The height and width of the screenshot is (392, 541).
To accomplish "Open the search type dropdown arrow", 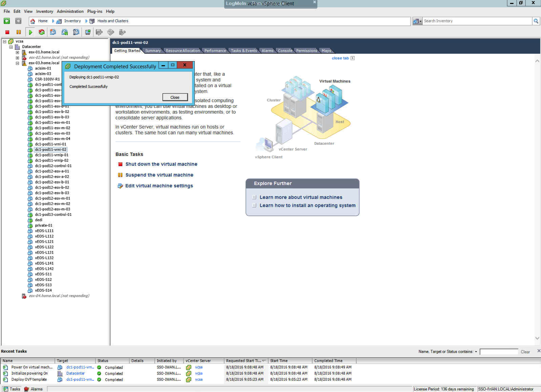I will 420,21.
